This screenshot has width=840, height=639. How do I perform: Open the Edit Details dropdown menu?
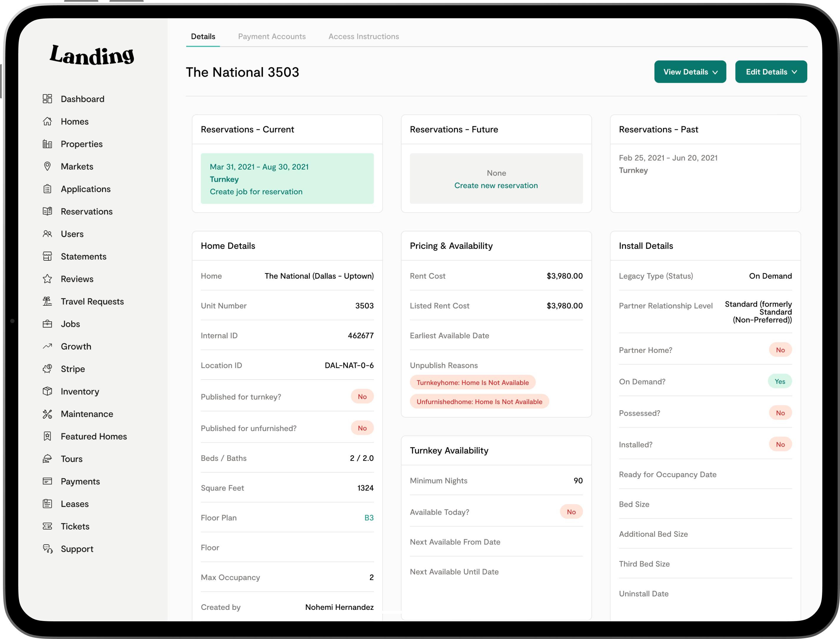pos(771,72)
